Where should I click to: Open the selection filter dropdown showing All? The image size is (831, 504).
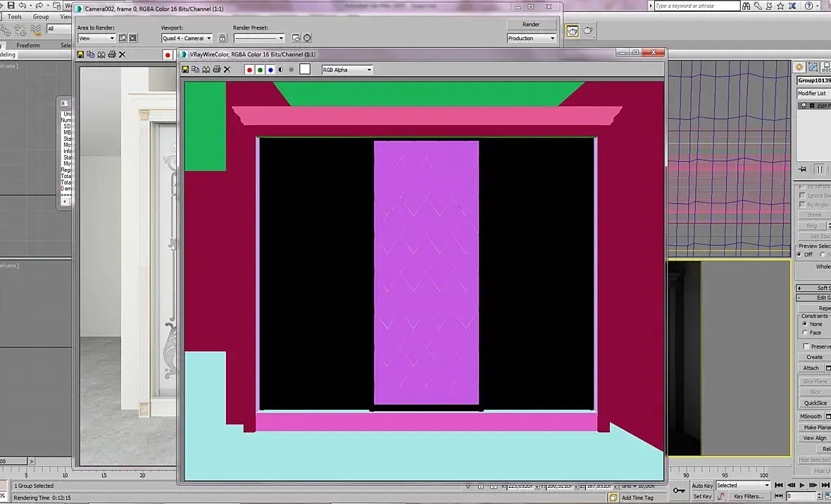pos(59,29)
